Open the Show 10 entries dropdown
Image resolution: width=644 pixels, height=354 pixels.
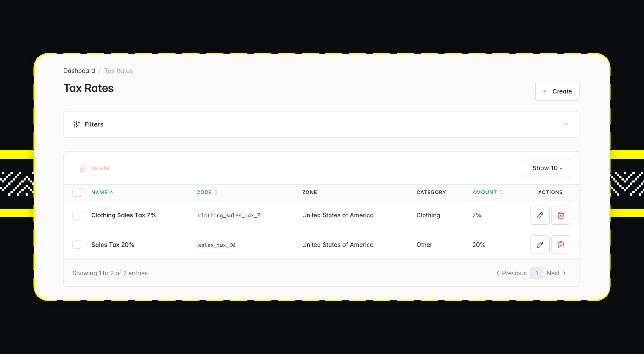click(547, 168)
